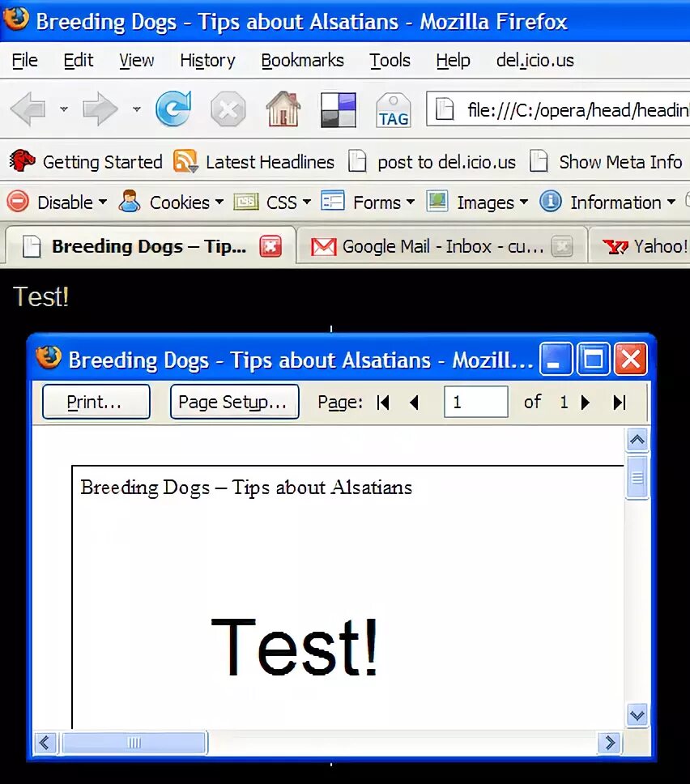690x784 pixels.
Task: Click the preview header text Breeding Dogs
Action: tap(246, 488)
